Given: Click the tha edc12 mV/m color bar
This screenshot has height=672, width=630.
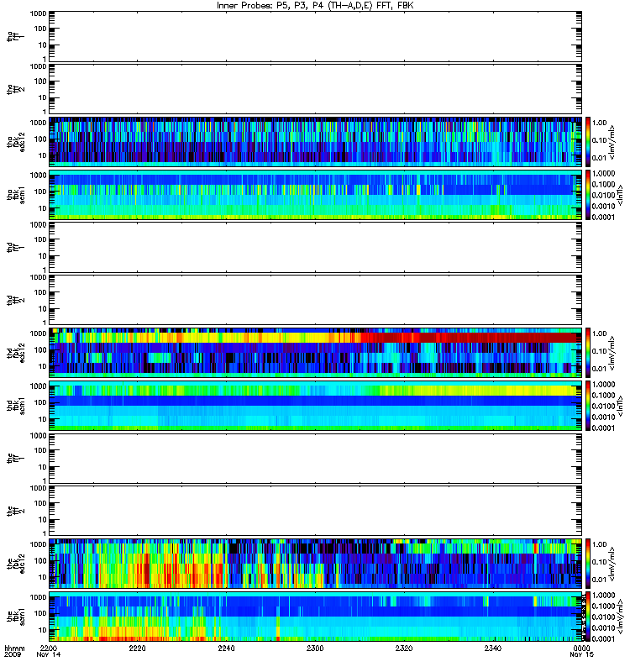Looking at the screenshot, I should point(588,141).
